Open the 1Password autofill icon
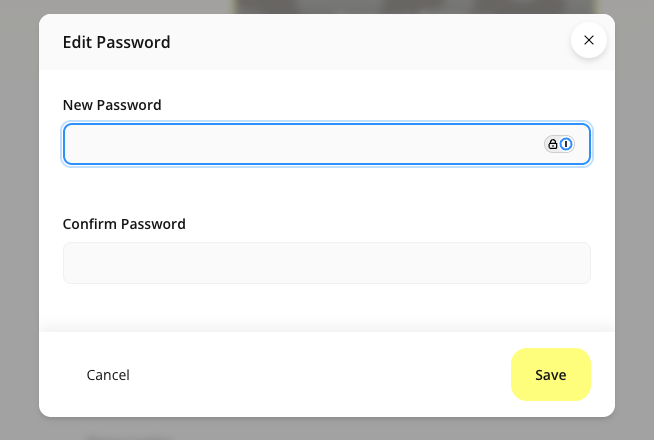 [566, 144]
